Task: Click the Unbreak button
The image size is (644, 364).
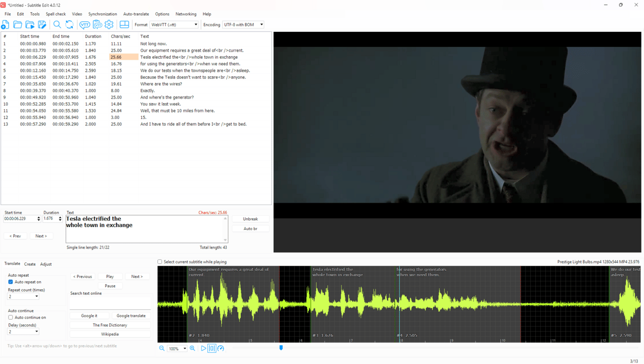Action: pos(250,219)
